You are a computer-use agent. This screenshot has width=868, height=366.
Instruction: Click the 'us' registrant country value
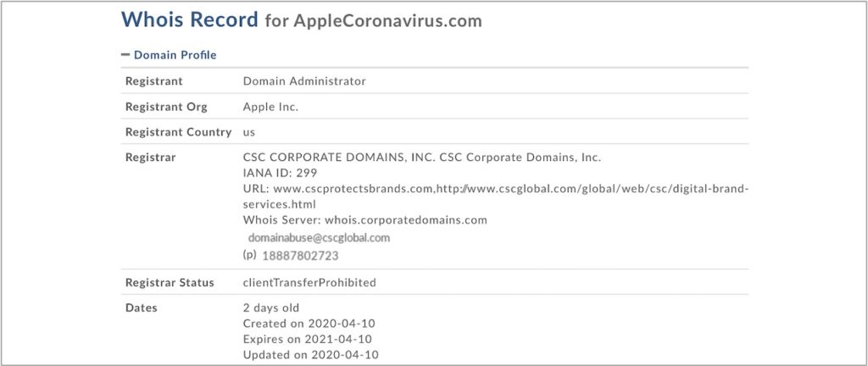tap(249, 132)
